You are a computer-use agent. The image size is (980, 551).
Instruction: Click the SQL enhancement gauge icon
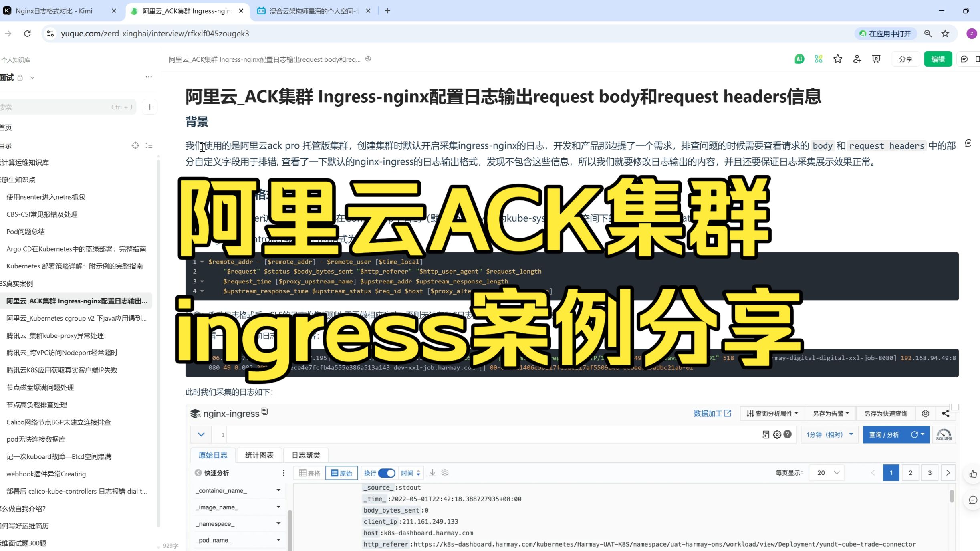point(944,434)
